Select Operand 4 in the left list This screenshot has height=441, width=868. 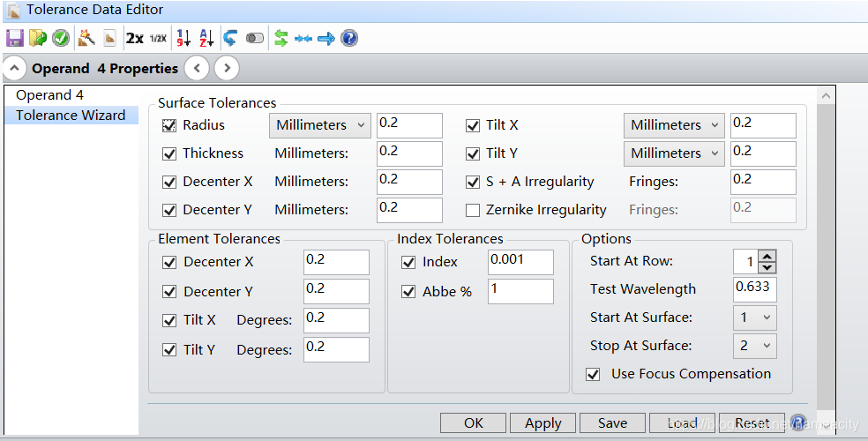(x=49, y=95)
